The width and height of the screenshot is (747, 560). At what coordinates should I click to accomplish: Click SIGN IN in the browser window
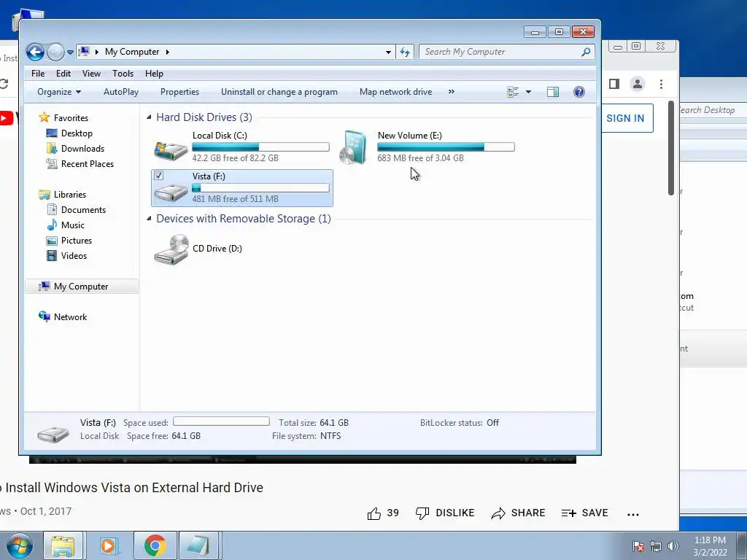[625, 118]
